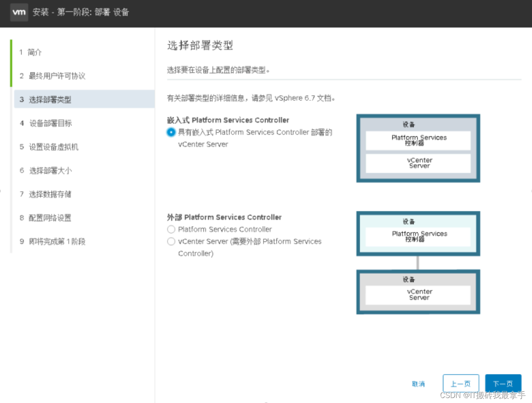Open step 5 设置设备虚拟机
This screenshot has width=532, height=403.
point(49,147)
